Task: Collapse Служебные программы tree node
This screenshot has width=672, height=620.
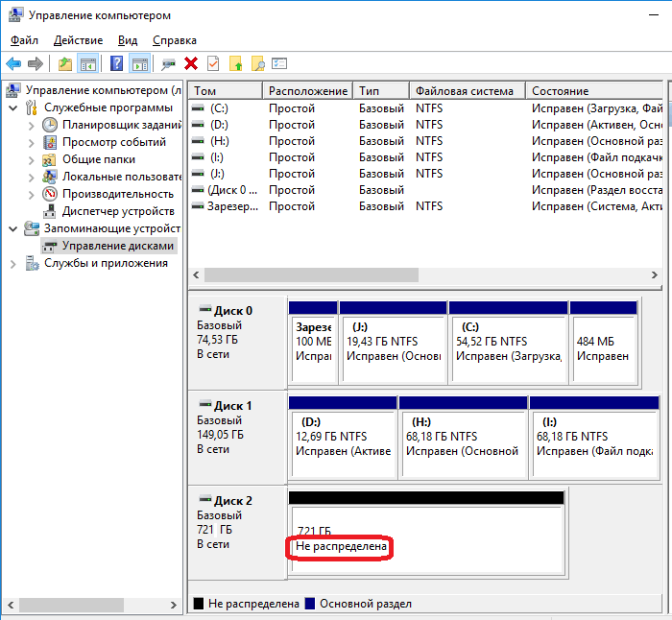Action: (x=13, y=108)
